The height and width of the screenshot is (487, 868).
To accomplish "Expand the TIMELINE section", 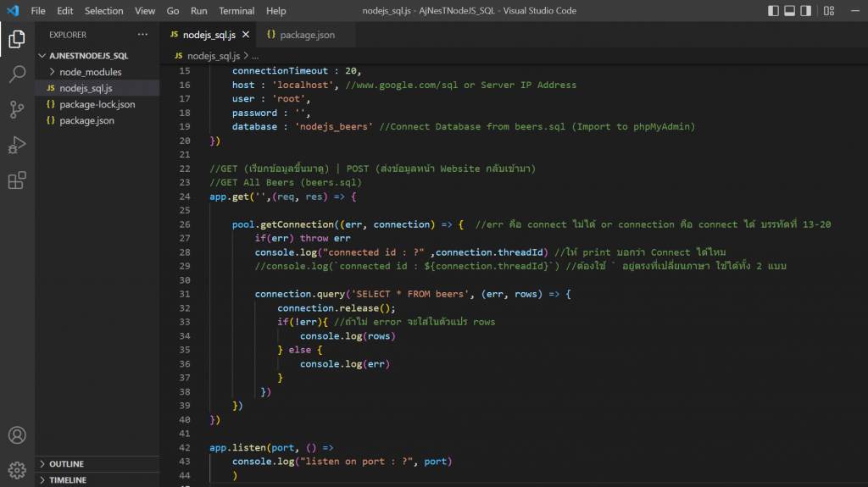I will coord(67,480).
